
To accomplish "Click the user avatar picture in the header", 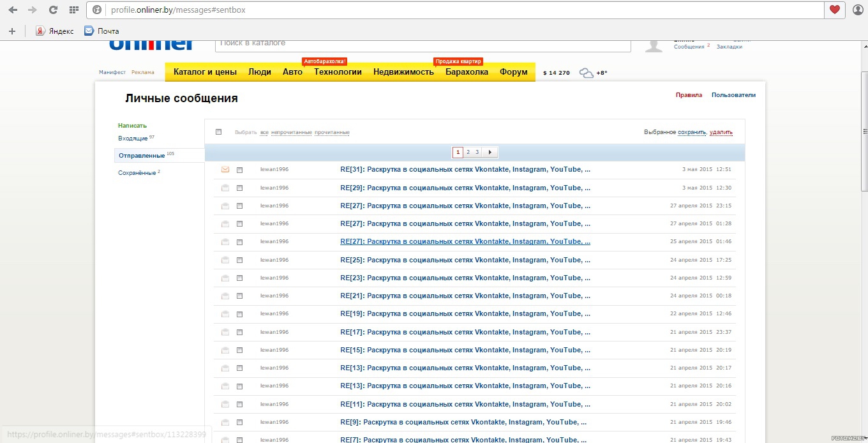I will click(x=654, y=46).
